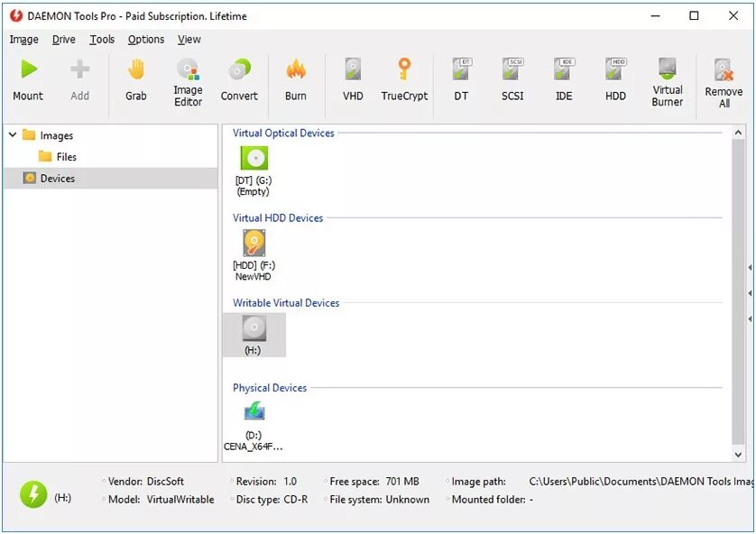Click the vertical scrollbar thumb in the devices pane
756x534 pixels.
click(x=738, y=291)
